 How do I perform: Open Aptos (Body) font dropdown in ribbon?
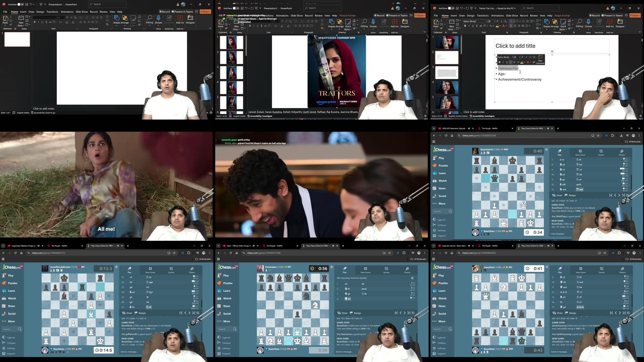point(486,21)
